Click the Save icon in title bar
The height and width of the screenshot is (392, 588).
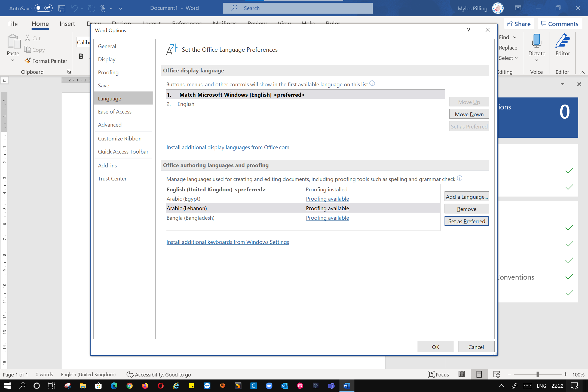(x=62, y=8)
